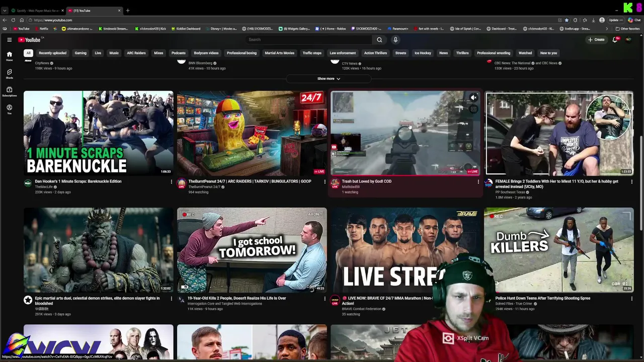Viewport: 644px width, 362px height.
Task: Select the New to you chip
Action: [548, 53]
